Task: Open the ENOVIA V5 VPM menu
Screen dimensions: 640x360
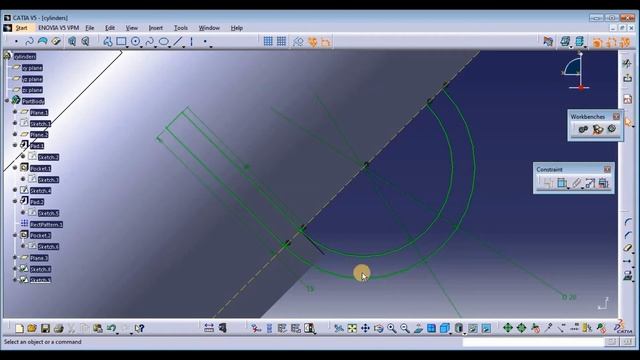Action: [x=58, y=28]
